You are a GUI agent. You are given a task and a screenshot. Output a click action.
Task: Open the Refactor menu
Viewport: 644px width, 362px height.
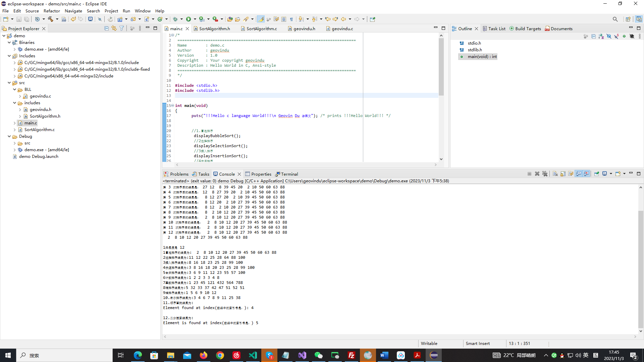coord(52,11)
